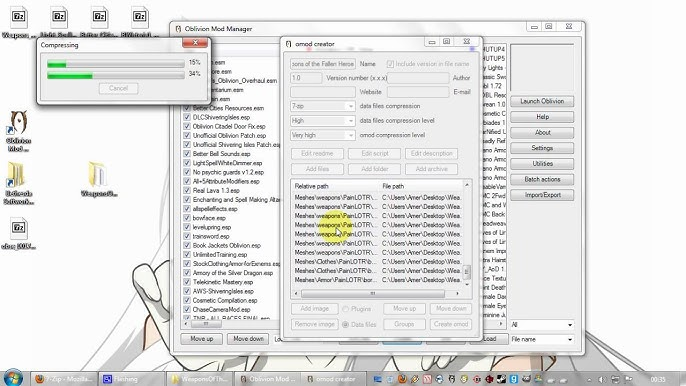The image size is (686, 386).
Task: Toggle LightSpellWhiteDimmer.esp checkbox
Action: click(x=187, y=163)
